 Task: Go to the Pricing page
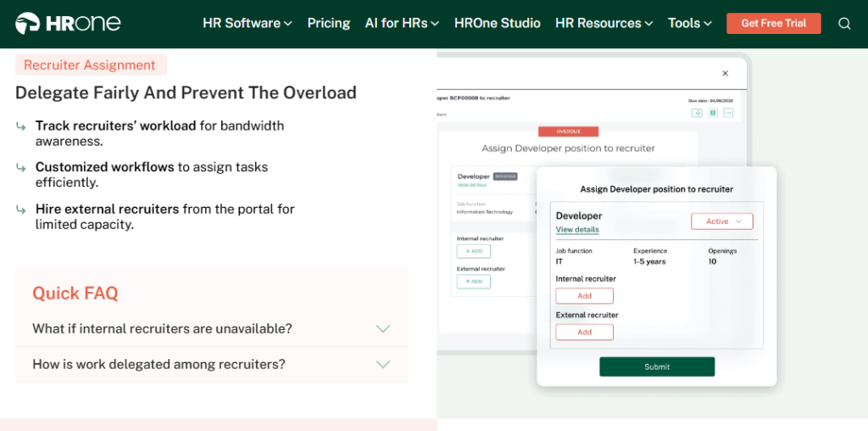coord(329,23)
